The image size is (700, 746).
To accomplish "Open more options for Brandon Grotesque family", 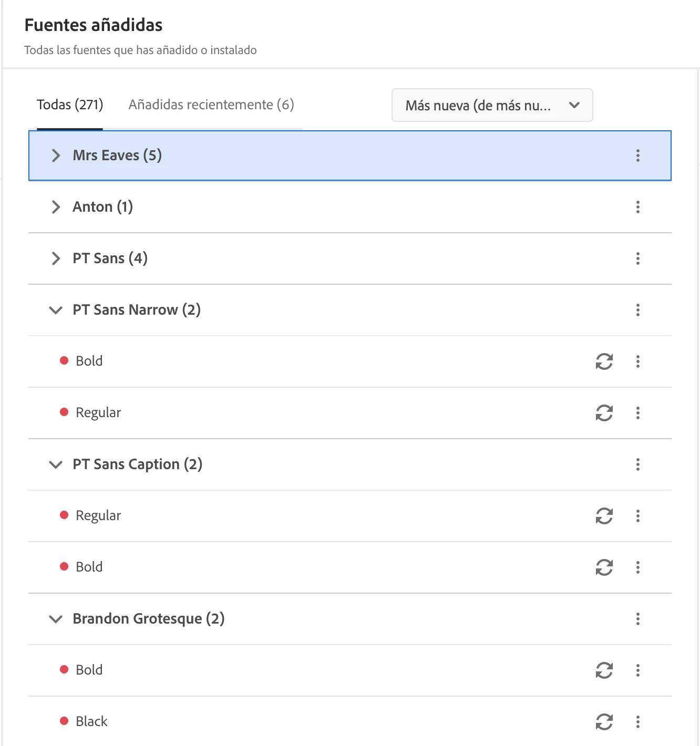I will tap(638, 619).
